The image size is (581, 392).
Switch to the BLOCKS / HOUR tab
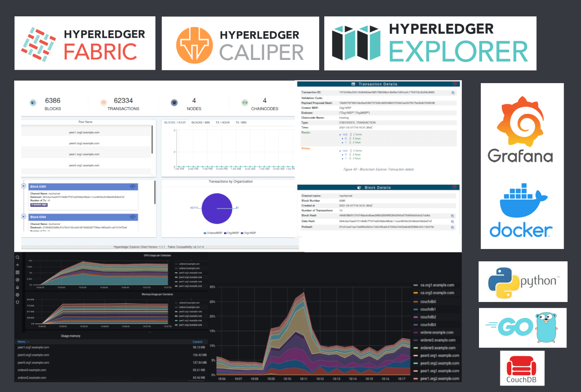pos(175,123)
